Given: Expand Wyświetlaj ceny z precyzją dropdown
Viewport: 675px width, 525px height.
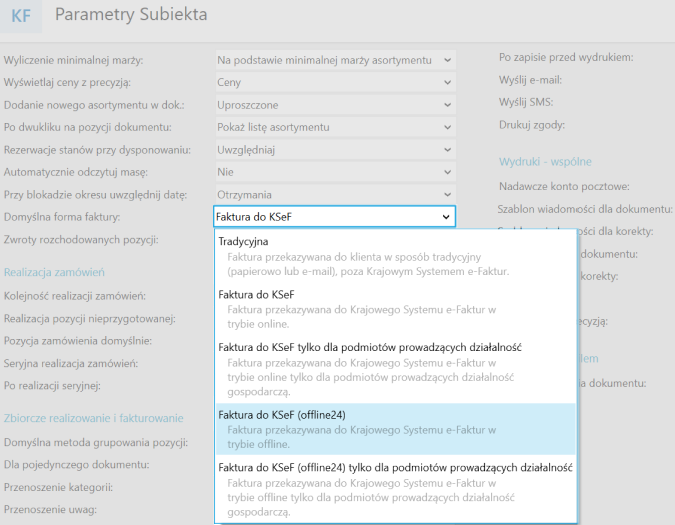Looking at the screenshot, I should [335, 82].
